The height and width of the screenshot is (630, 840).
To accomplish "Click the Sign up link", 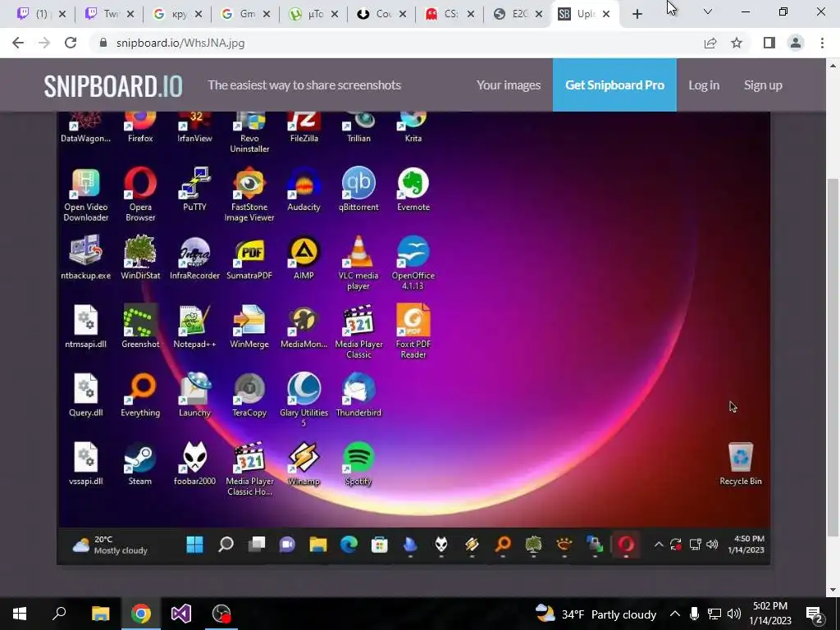I will [x=763, y=85].
